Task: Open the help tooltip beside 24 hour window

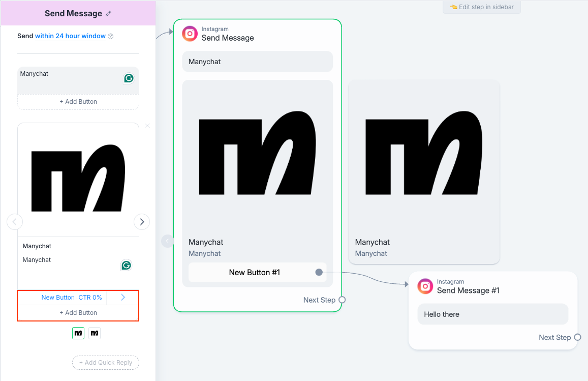Action: [110, 36]
